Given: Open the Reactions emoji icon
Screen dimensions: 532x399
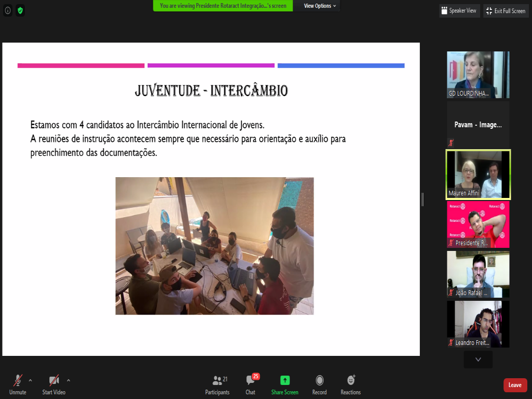Looking at the screenshot, I should coord(351,380).
